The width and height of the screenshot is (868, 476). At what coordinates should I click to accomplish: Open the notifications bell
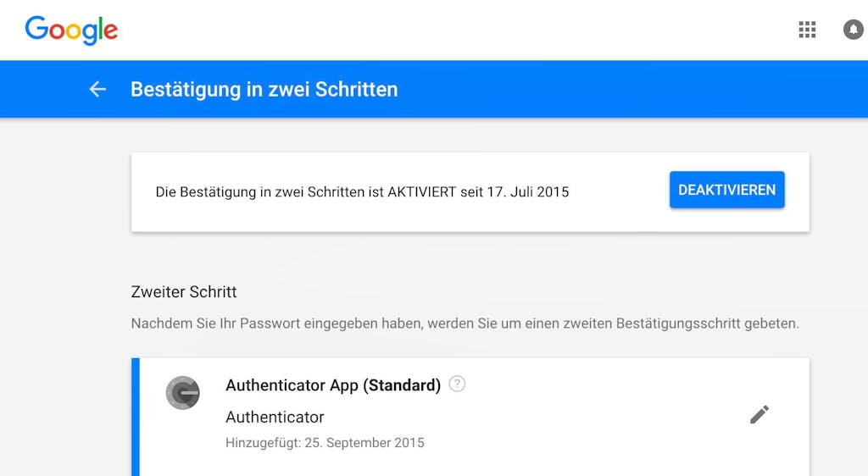coord(854,30)
